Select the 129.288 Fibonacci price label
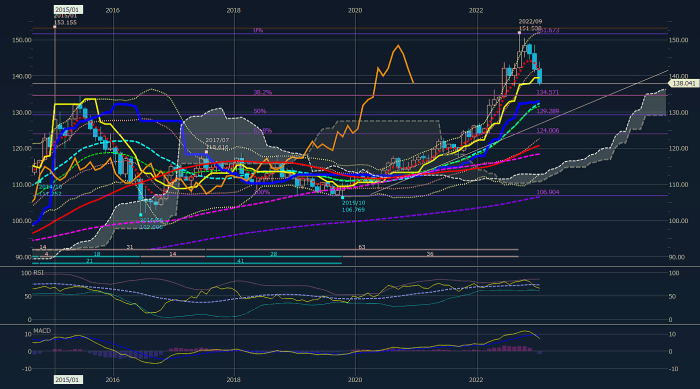Screen dimensions: 700x389 (548, 111)
